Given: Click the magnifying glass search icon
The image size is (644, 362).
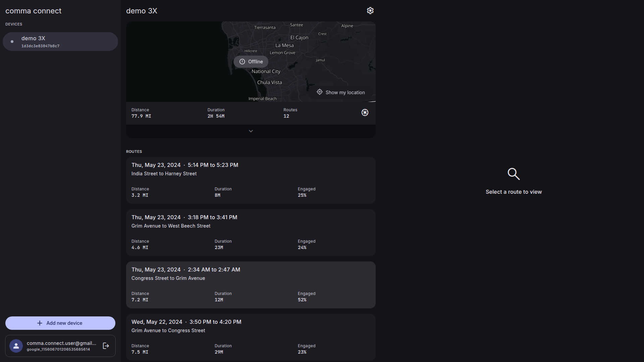Looking at the screenshot, I should tap(514, 174).
